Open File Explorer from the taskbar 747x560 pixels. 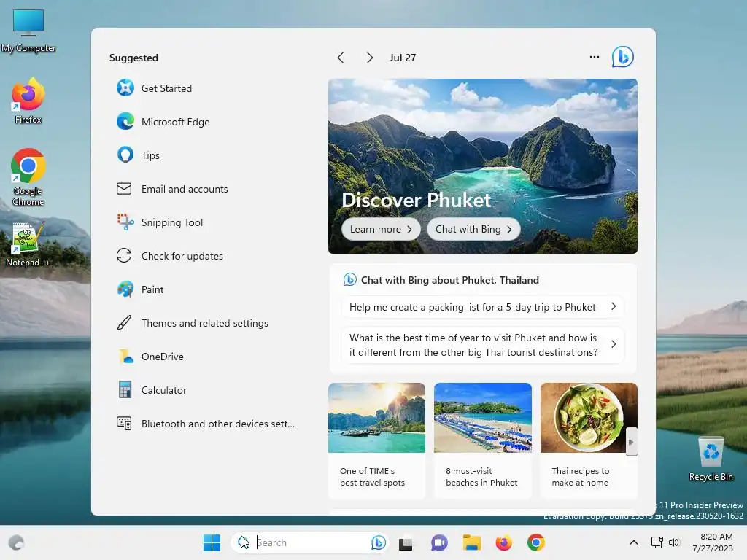click(472, 542)
